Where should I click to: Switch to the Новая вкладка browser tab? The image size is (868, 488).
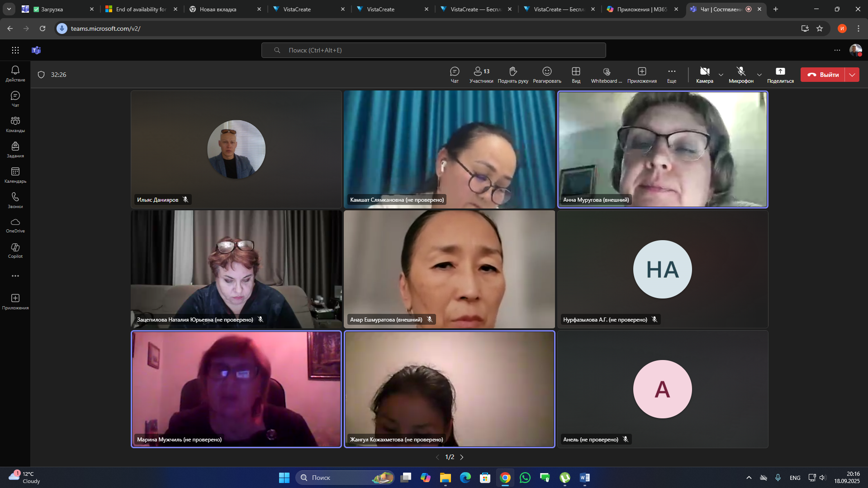pos(222,9)
